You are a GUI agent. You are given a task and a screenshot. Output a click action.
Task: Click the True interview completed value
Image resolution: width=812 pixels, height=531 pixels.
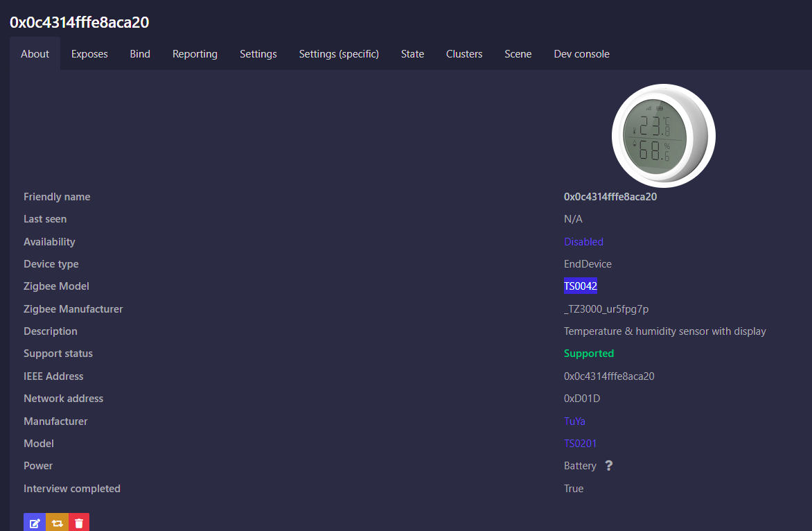574,489
